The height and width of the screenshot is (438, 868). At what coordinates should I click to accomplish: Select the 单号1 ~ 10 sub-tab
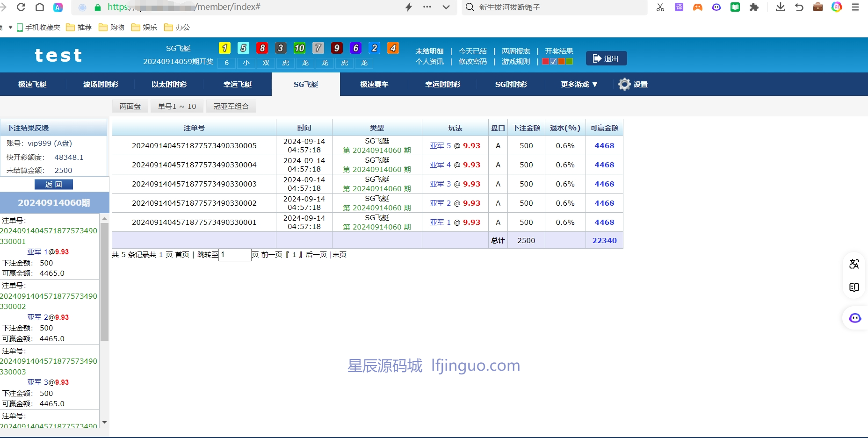click(177, 106)
